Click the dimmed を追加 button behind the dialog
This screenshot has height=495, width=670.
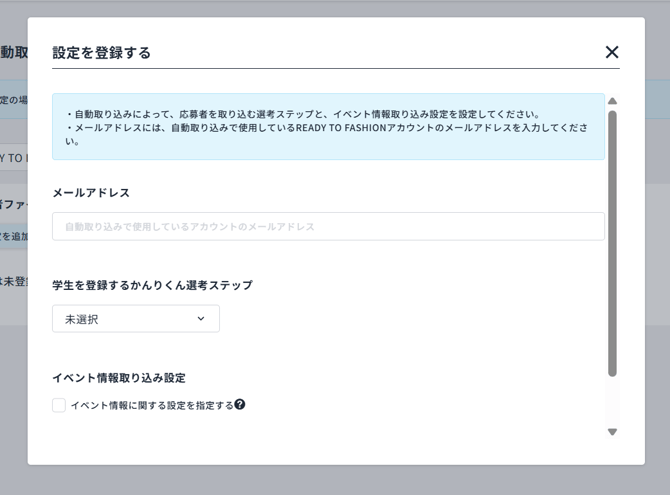click(x=13, y=236)
